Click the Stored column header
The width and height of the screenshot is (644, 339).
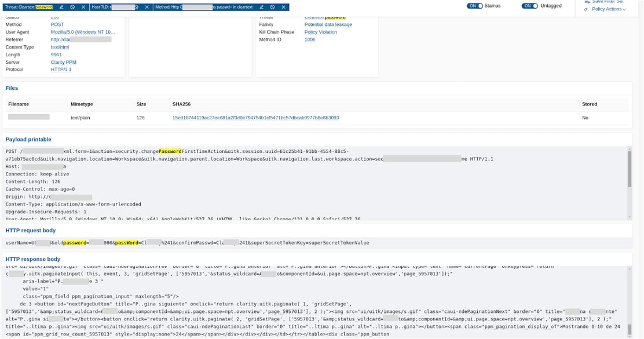click(x=590, y=104)
